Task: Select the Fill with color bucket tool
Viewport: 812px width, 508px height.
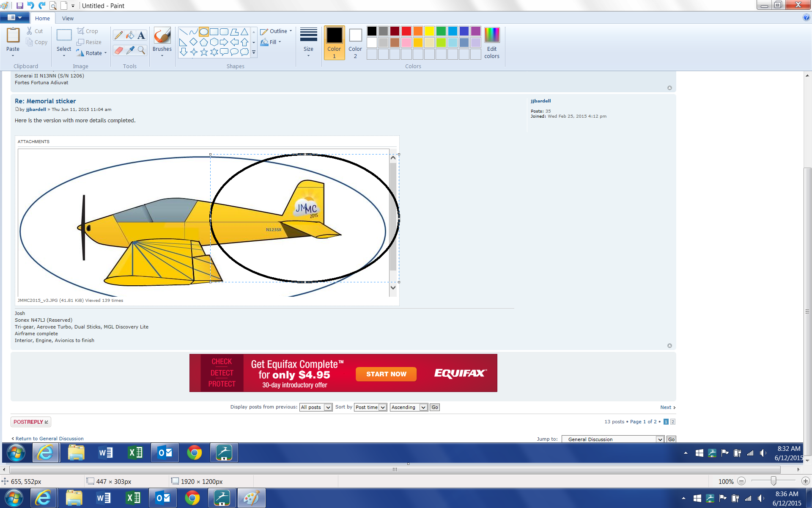Action: [x=130, y=36]
